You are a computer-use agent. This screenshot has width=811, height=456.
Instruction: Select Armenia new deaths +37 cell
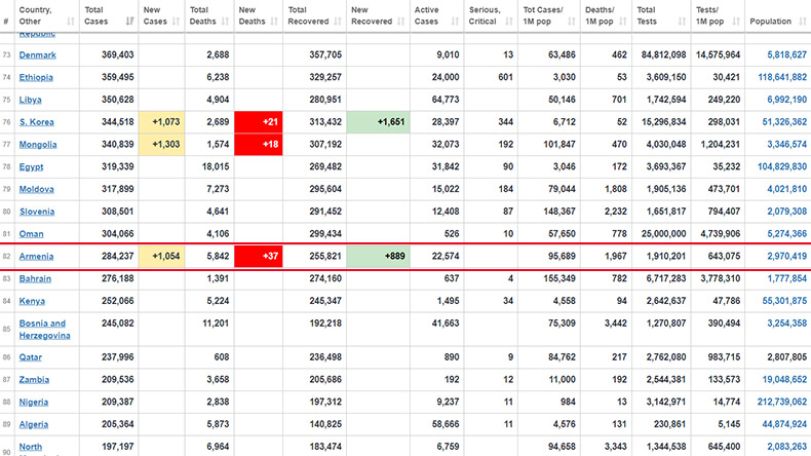click(258, 256)
